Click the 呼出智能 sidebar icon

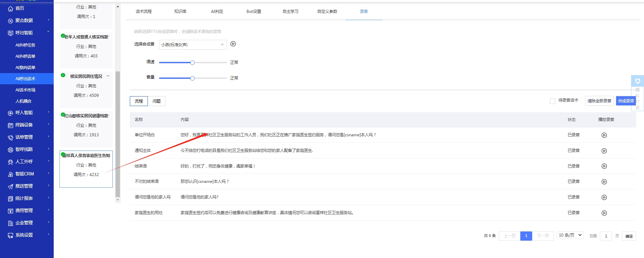tap(11, 33)
